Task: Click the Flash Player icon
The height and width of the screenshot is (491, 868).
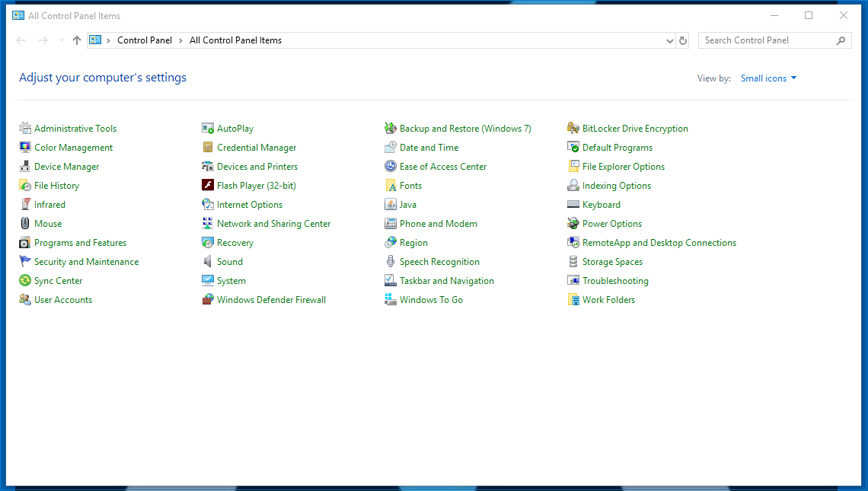Action: tap(208, 186)
